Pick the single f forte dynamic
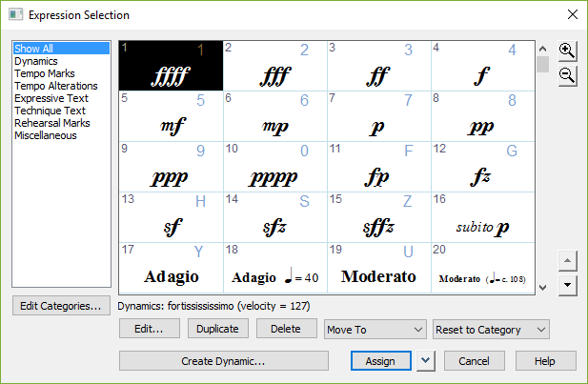 (x=482, y=66)
